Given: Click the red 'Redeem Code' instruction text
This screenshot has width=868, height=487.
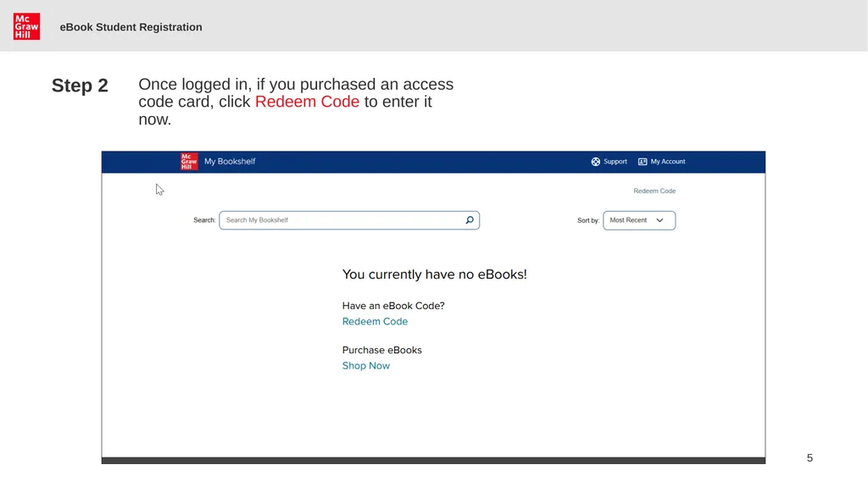Looking at the screenshot, I should coord(307,102).
